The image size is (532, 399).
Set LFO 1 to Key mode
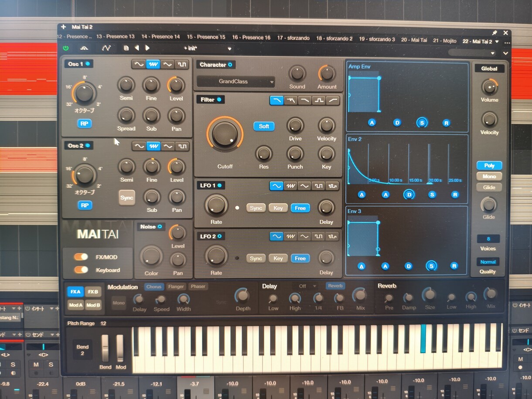tap(278, 208)
